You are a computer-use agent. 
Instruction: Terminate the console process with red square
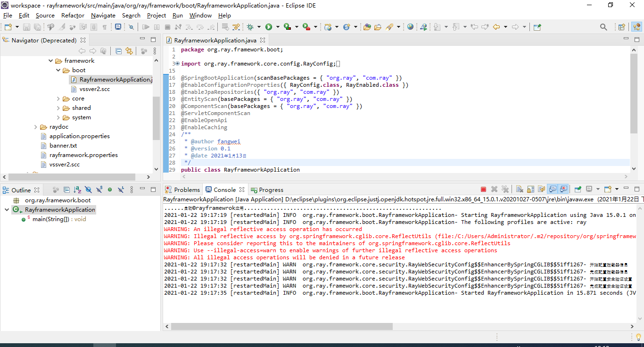click(x=483, y=190)
